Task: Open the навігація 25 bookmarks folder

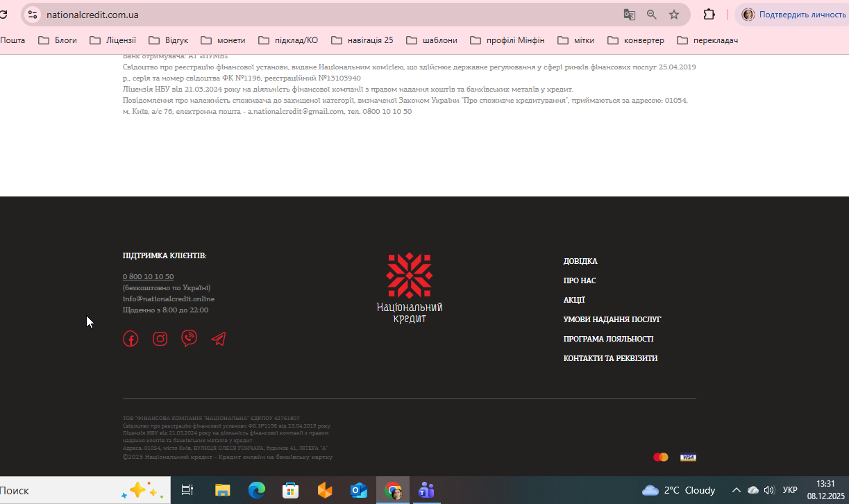Action: pyautogui.click(x=362, y=40)
